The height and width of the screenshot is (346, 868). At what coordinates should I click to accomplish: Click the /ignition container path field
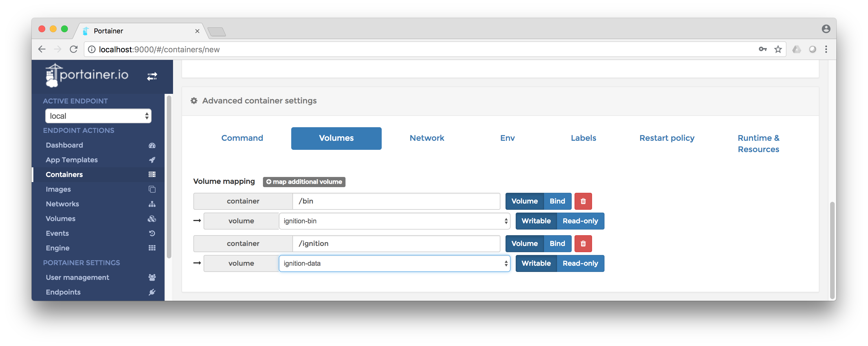point(396,244)
